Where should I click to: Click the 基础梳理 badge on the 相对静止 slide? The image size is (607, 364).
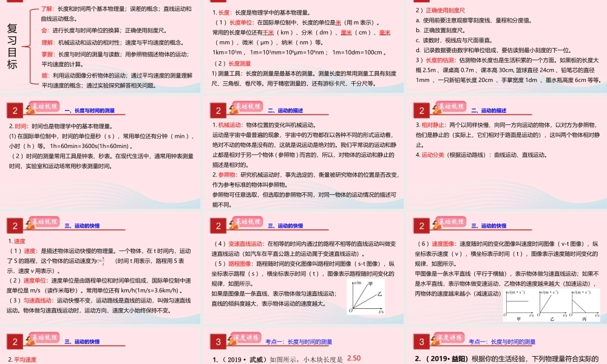coord(450,107)
